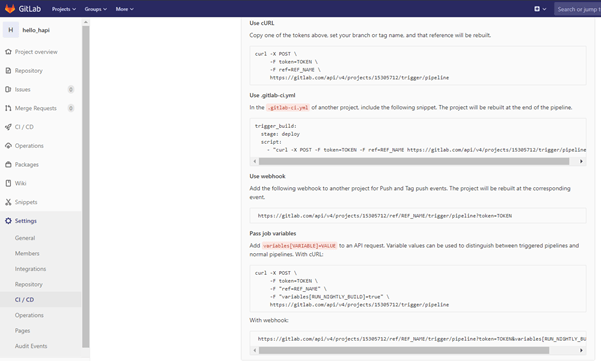Expand the Projects dropdown in the top bar
Screen dimensions: 603x361
(64, 9)
